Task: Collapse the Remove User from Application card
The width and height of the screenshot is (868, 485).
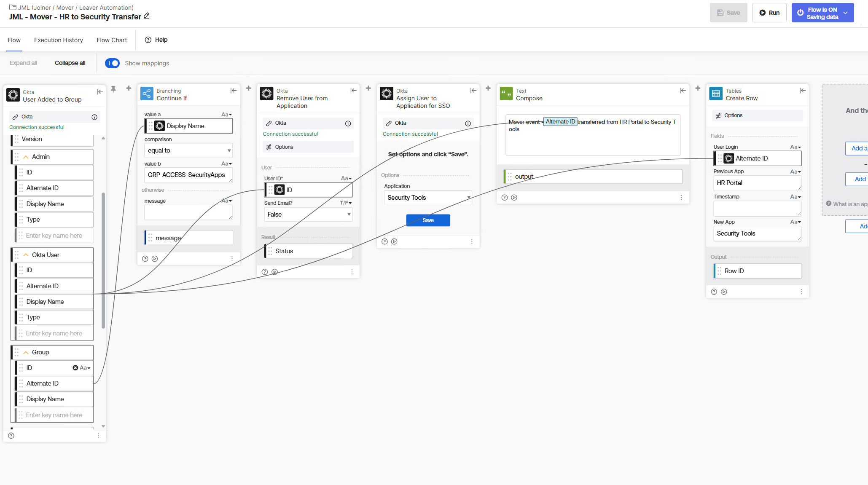Action: pyautogui.click(x=353, y=91)
